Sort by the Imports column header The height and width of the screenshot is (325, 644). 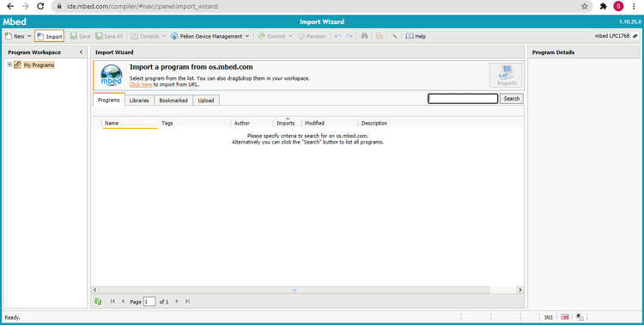(x=287, y=123)
